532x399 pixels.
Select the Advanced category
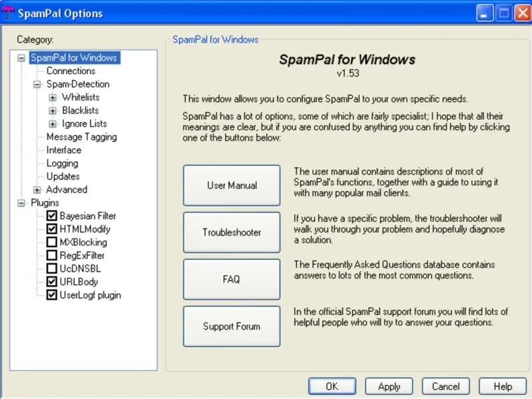tap(67, 190)
